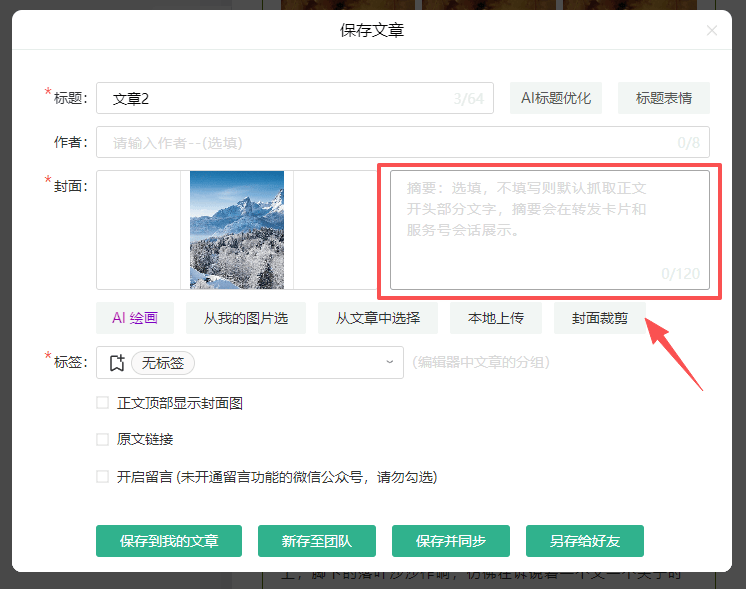This screenshot has width=746, height=589.
Task: Open the 封面裁剪 tool
Action: click(600, 318)
